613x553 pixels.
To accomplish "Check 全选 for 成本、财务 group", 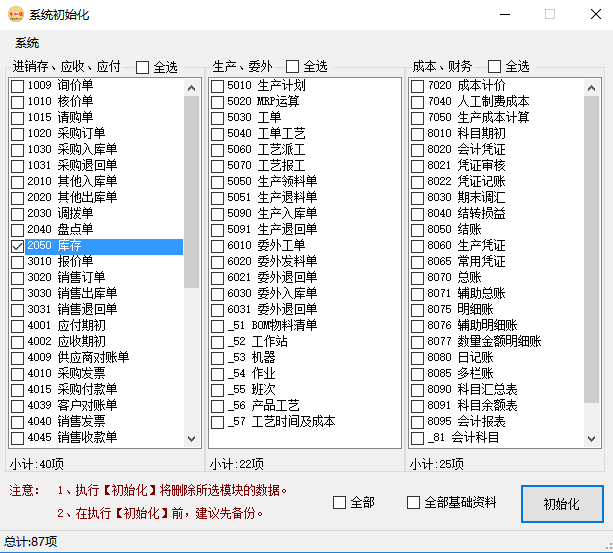I will (x=494, y=66).
